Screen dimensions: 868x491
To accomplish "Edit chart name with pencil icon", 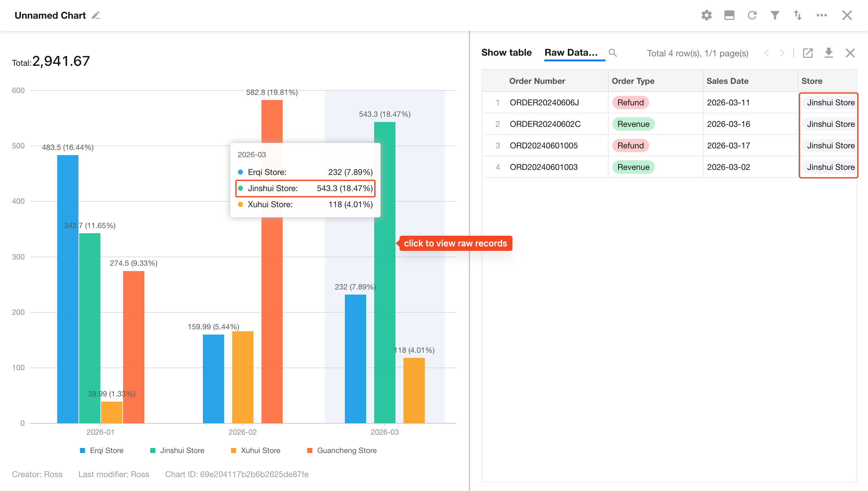I will tap(96, 16).
